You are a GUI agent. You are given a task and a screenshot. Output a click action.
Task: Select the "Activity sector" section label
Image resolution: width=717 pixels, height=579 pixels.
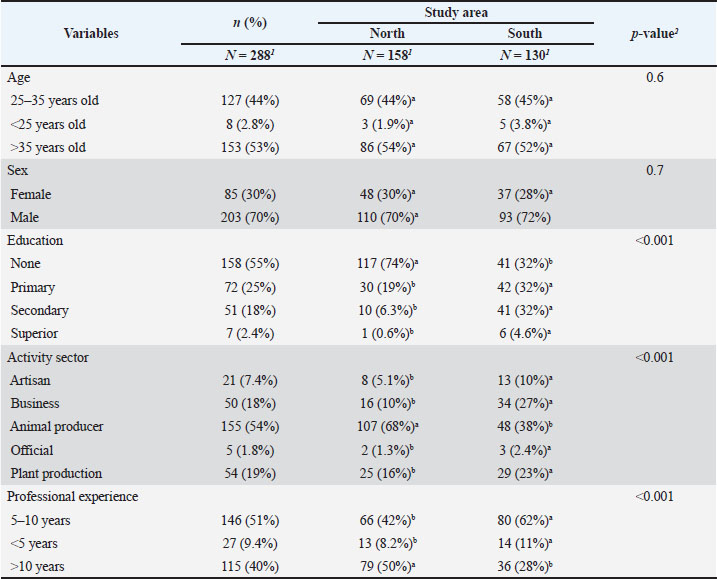[49, 357]
